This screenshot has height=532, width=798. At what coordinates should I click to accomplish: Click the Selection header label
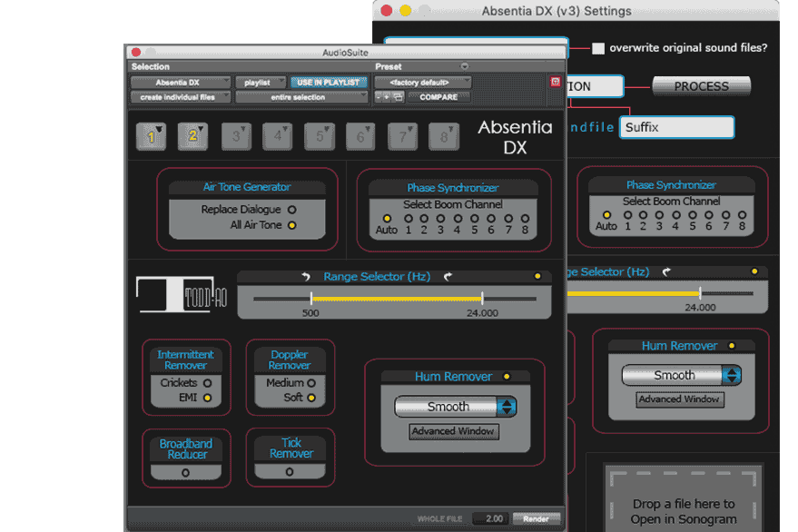click(x=150, y=66)
